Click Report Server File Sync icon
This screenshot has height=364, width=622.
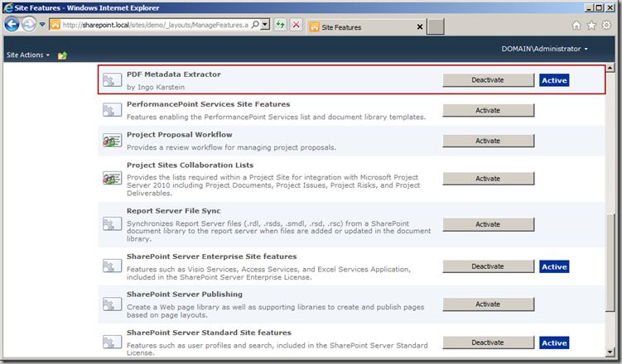[113, 224]
